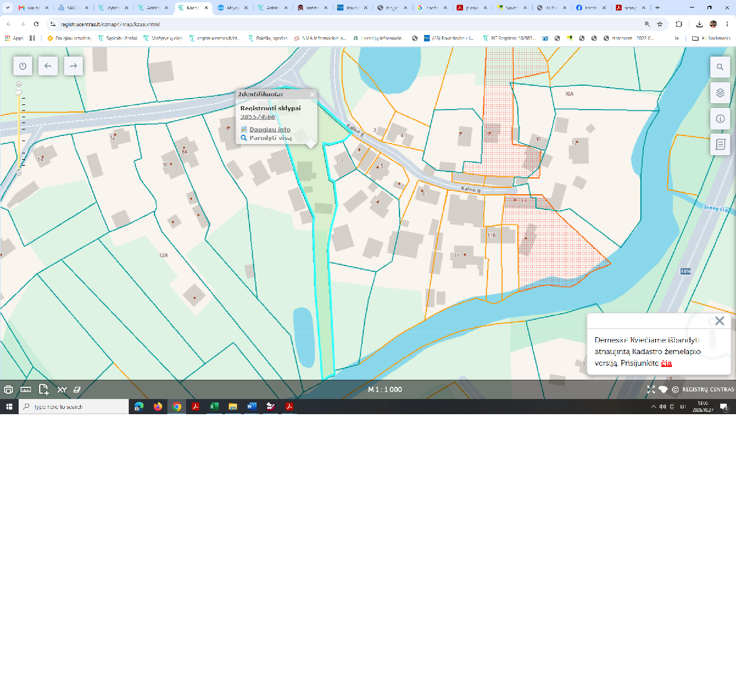The width and height of the screenshot is (736, 700).
Task: Show more bookmarks via the overflow chevron
Action: pyautogui.click(x=677, y=38)
